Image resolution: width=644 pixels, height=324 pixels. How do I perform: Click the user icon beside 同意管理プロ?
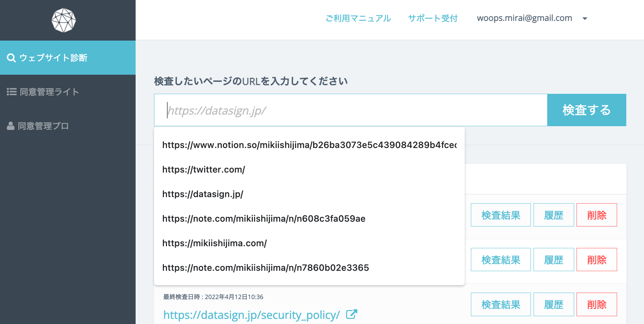click(11, 126)
